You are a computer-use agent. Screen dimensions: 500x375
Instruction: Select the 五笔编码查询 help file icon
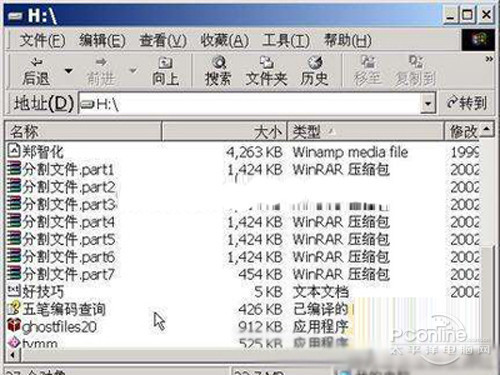(x=14, y=308)
